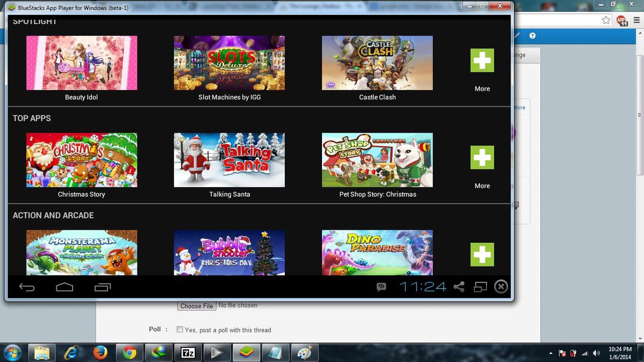Open the Bubble Shooter Christmas Day thumbnail
Viewport: 644px width, 362px height.
229,252
